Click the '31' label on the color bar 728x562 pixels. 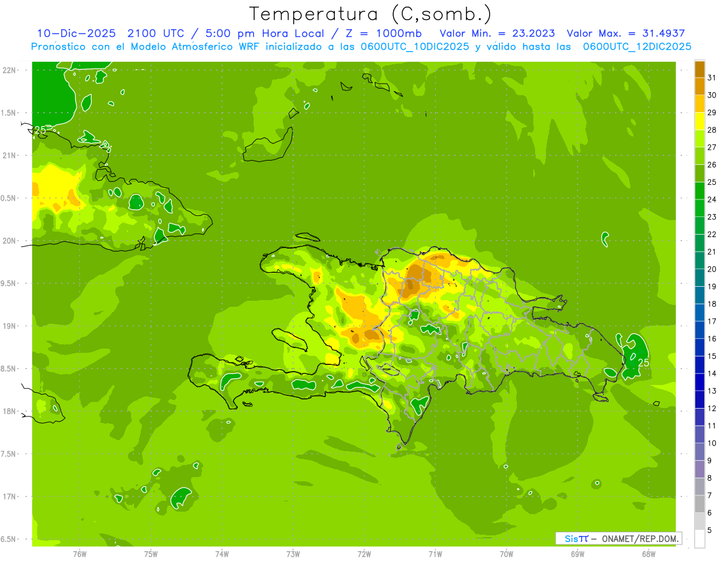coord(712,78)
